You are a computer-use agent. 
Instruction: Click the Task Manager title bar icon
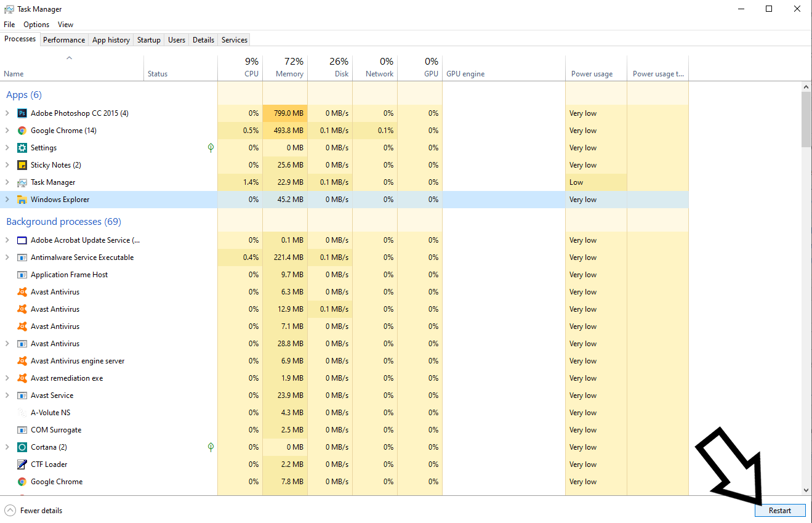(x=9, y=9)
